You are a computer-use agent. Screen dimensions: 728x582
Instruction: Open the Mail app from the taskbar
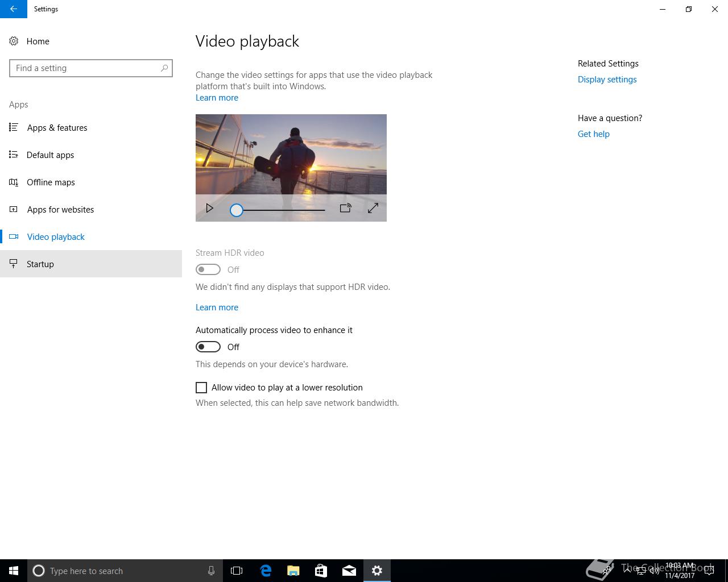349,571
